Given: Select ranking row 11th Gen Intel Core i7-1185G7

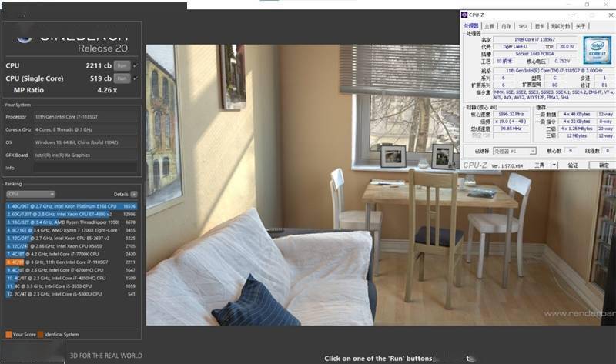Looking at the screenshot, I should [71, 262].
